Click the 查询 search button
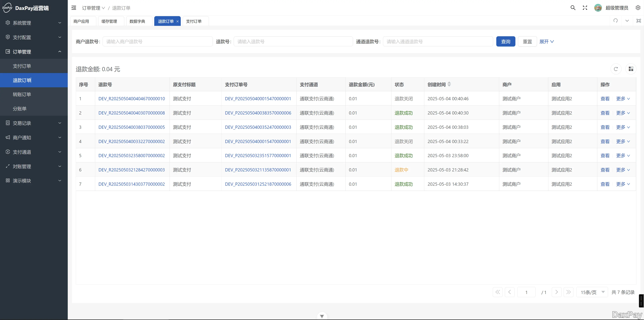 click(x=506, y=42)
